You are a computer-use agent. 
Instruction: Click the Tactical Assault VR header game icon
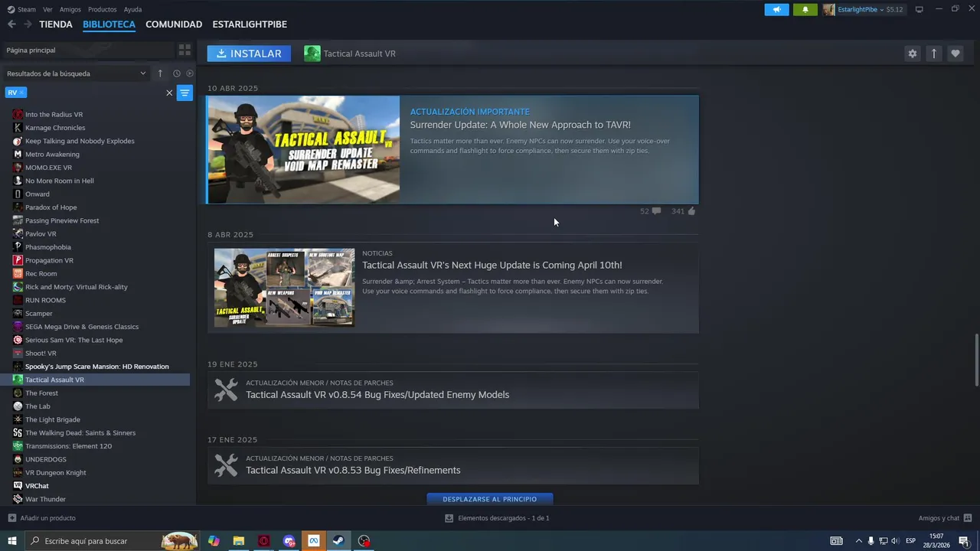[x=312, y=54]
